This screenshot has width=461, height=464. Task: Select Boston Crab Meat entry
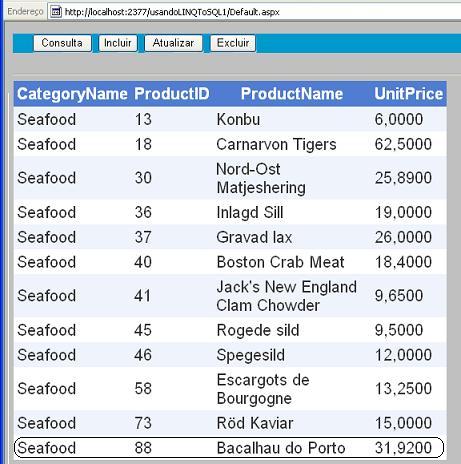point(280,262)
